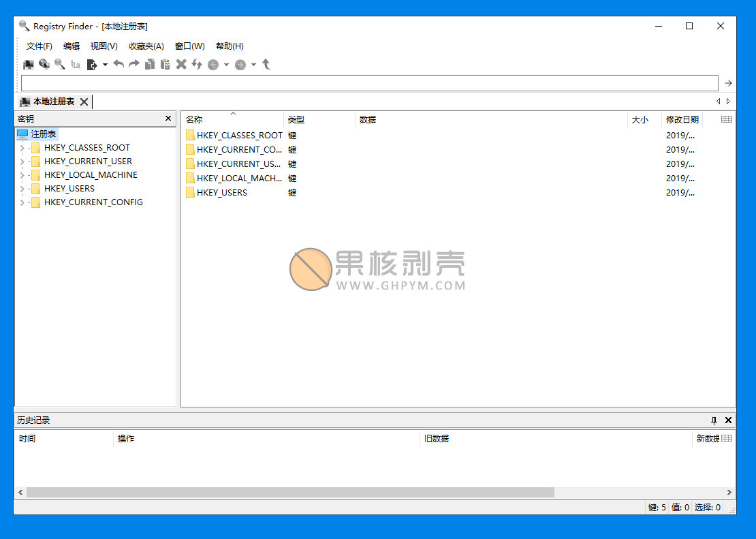
Task: Launch the magnifier search tool in toolbar
Action: pos(60,64)
